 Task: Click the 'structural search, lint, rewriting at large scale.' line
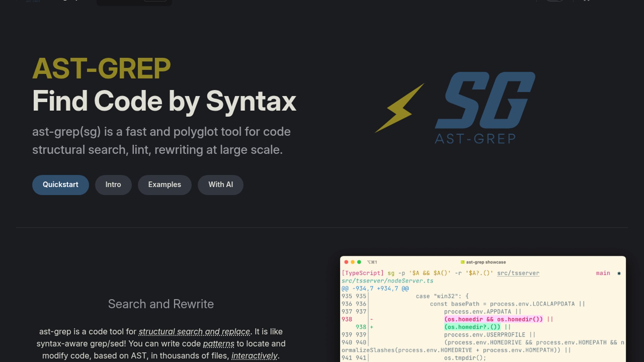point(157,150)
